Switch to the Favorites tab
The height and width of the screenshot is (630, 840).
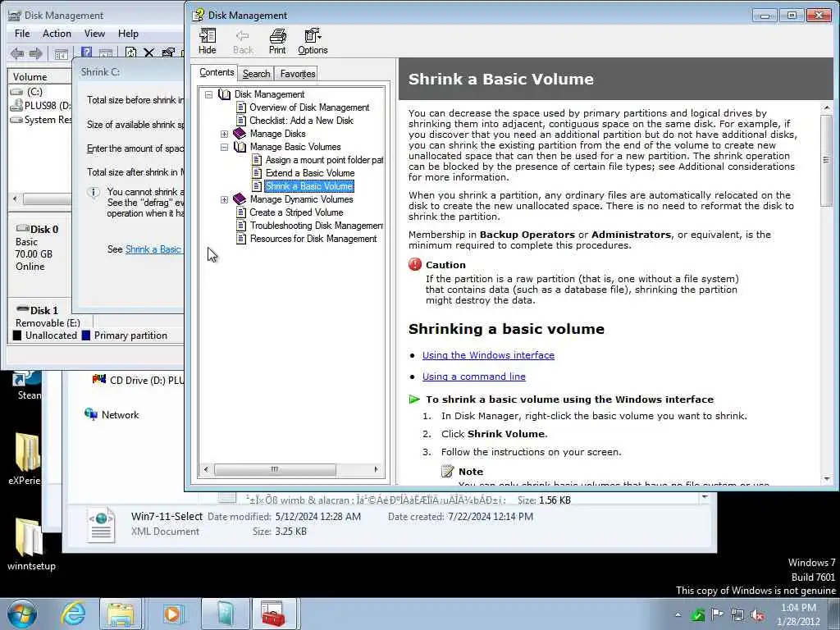point(297,73)
